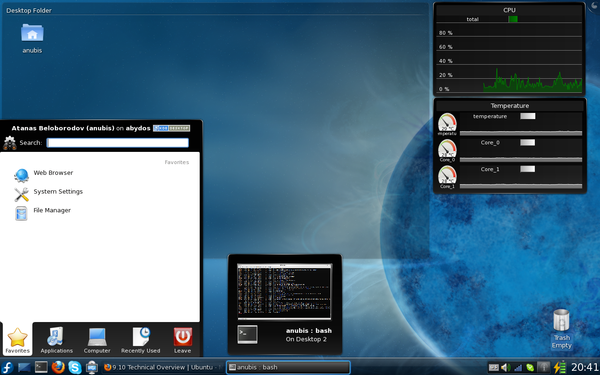Launch Firefox from the panel
This screenshot has height=375, width=600.
pos(58,367)
